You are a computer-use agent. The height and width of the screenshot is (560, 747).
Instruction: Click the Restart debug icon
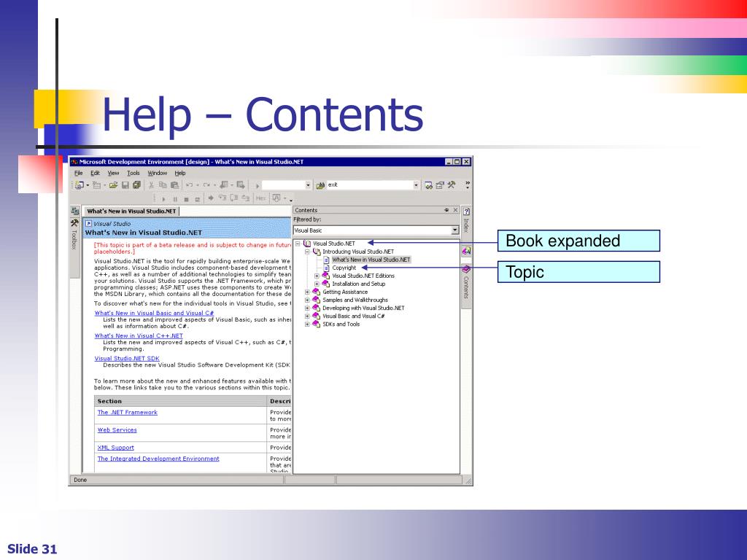197,198
